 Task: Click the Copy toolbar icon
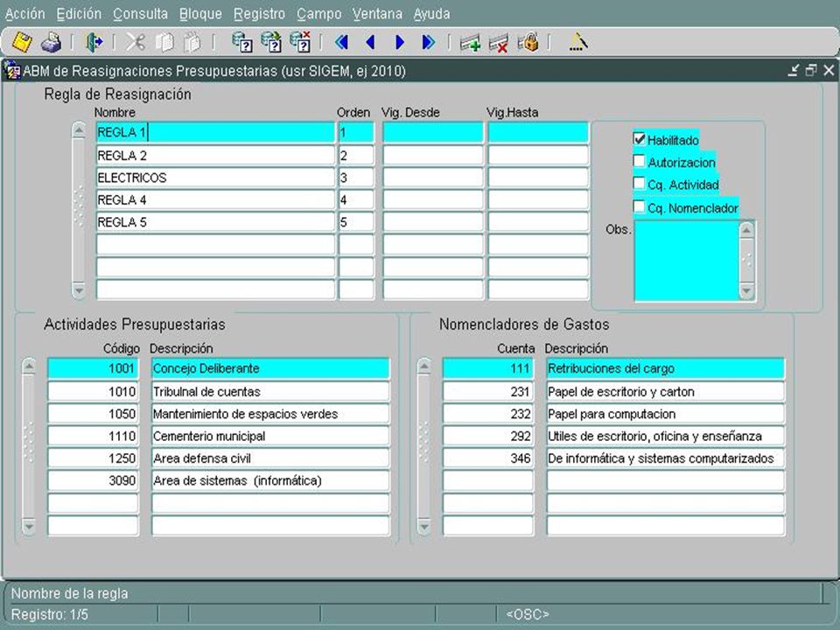pyautogui.click(x=164, y=42)
